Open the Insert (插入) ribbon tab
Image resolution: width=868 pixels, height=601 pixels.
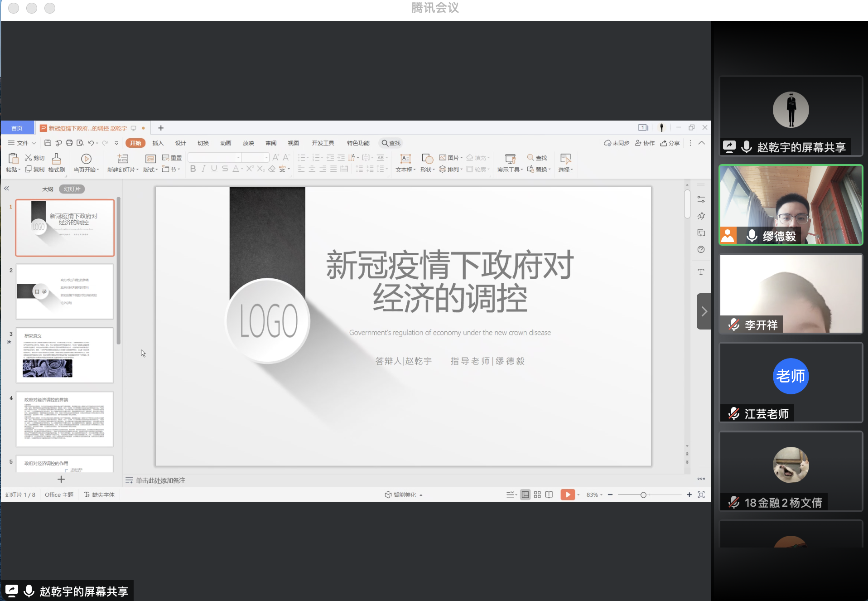[158, 143]
